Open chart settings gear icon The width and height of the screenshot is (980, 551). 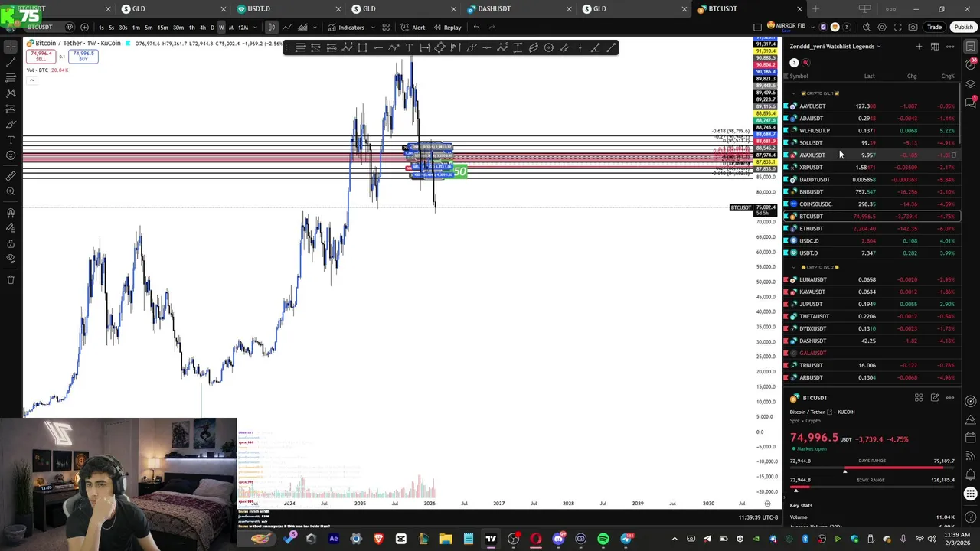point(882,28)
